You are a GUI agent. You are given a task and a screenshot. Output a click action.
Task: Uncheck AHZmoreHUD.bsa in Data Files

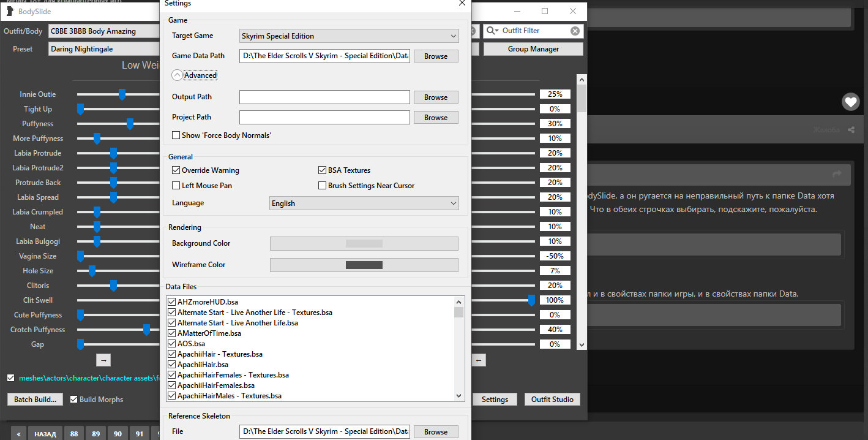click(x=171, y=302)
